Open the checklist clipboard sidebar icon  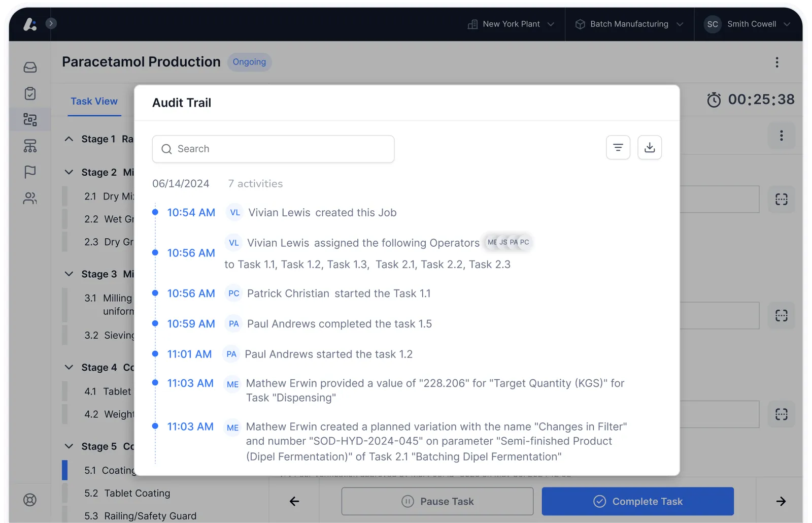pyautogui.click(x=30, y=93)
